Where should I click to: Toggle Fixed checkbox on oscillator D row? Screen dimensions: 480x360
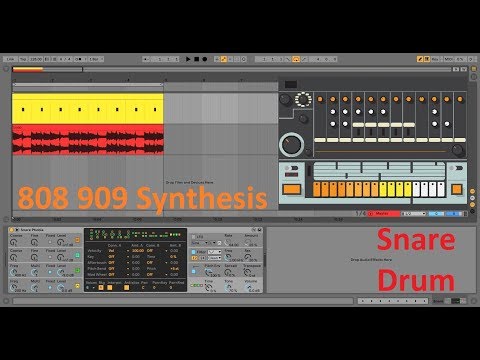click(50, 242)
